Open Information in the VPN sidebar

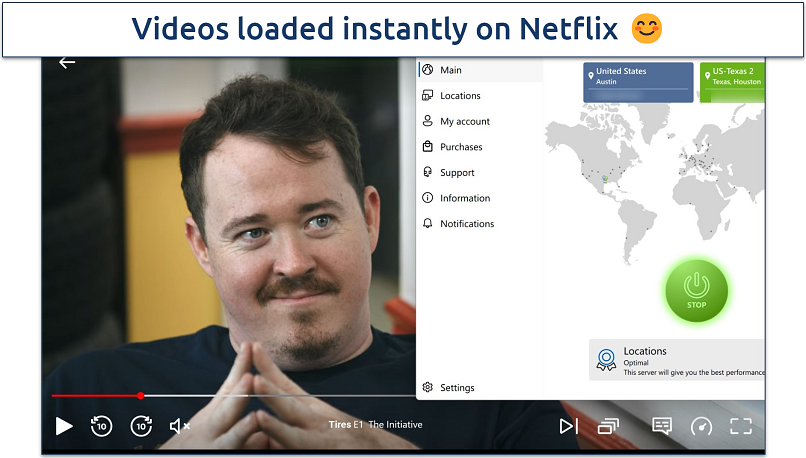pos(481,198)
